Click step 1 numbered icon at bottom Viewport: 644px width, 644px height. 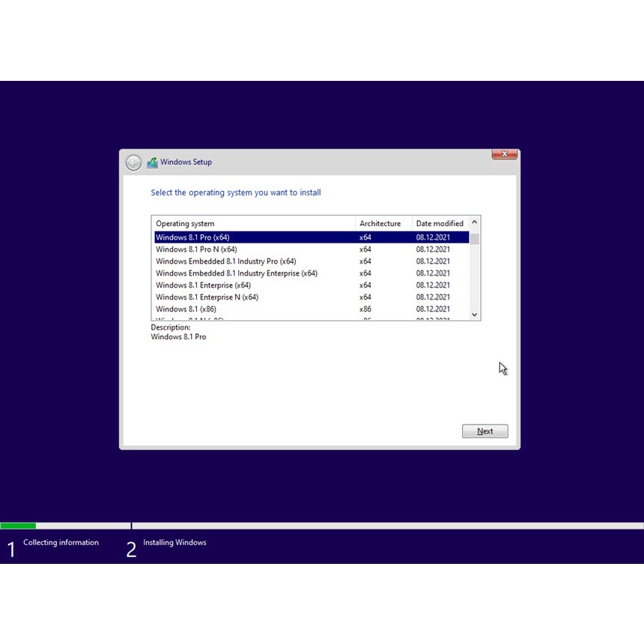pos(11,549)
